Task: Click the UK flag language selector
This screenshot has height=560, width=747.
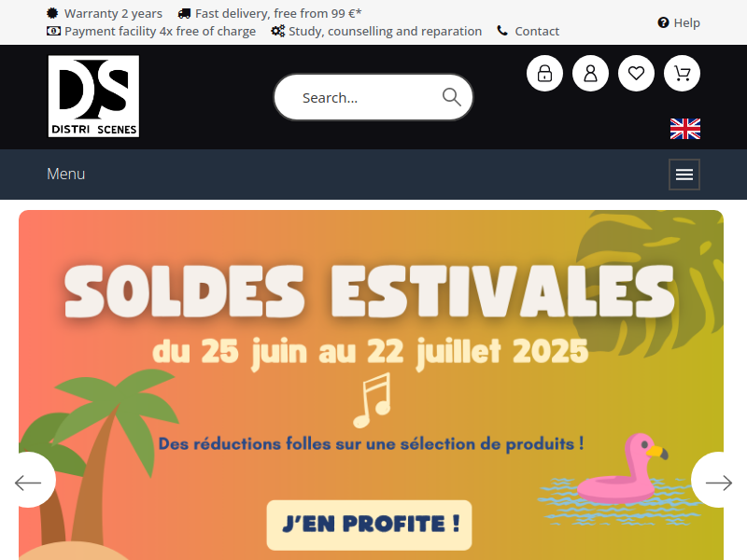Action: [x=685, y=129]
